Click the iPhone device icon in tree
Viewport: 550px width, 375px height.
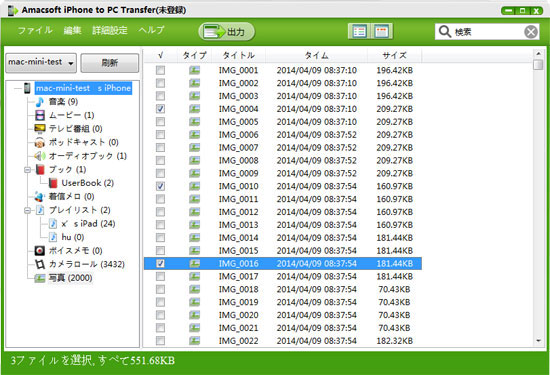(27, 88)
